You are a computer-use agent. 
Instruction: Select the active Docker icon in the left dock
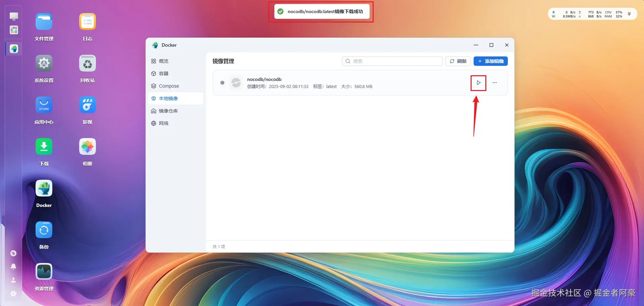[x=14, y=49]
